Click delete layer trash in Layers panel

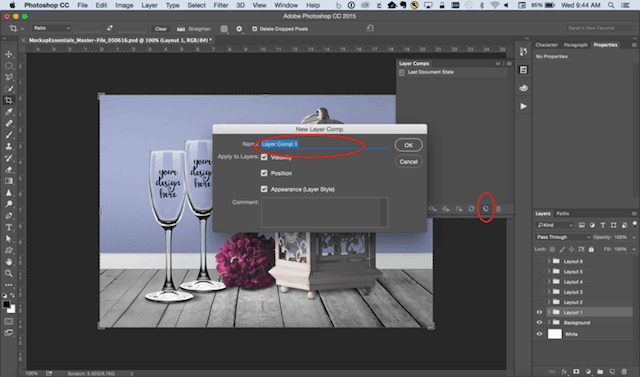click(x=624, y=372)
